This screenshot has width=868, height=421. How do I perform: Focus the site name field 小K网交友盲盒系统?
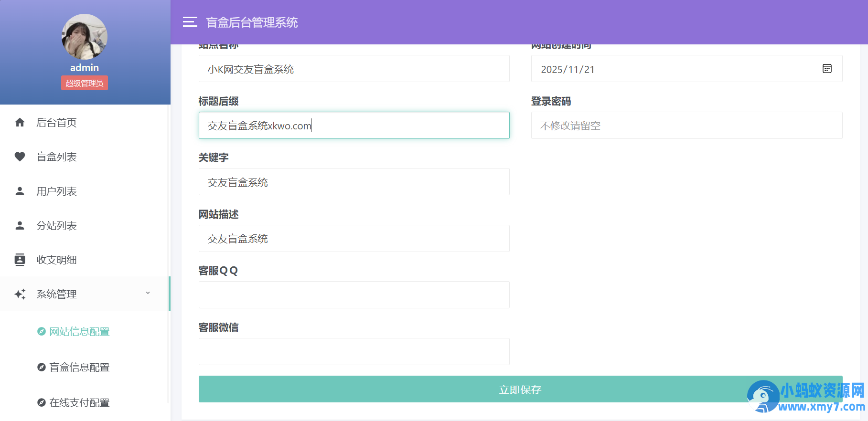click(x=354, y=69)
